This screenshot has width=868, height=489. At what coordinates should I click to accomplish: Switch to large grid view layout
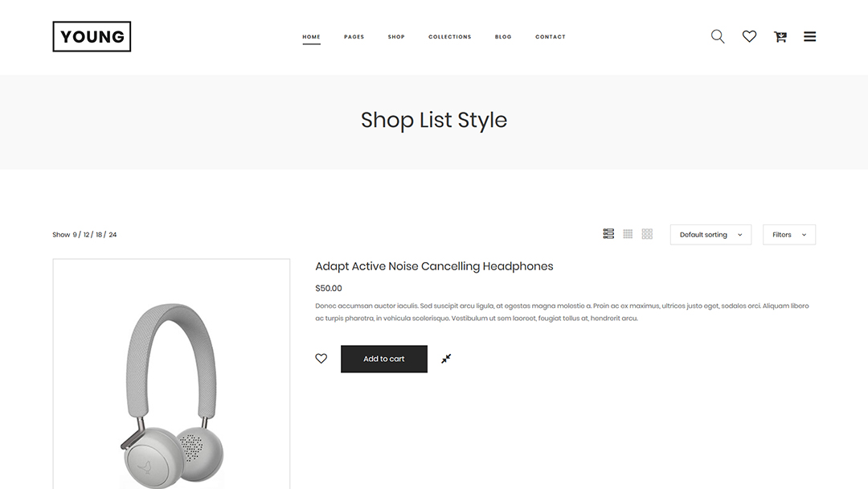[x=647, y=234]
